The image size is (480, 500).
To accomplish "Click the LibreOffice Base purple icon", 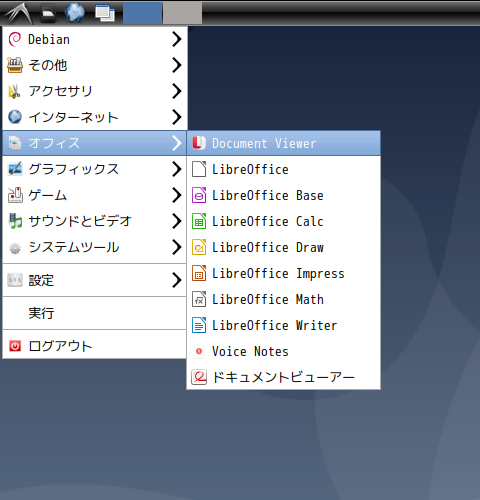I will 199,195.
